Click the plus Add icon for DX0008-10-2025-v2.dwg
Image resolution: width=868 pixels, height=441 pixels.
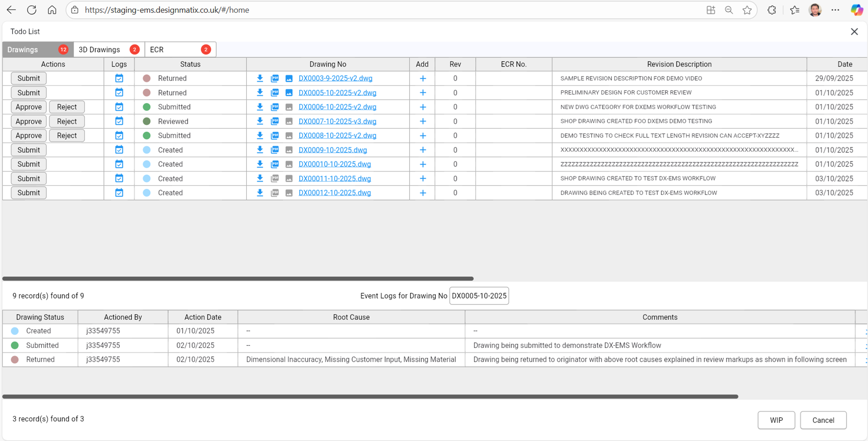click(423, 136)
